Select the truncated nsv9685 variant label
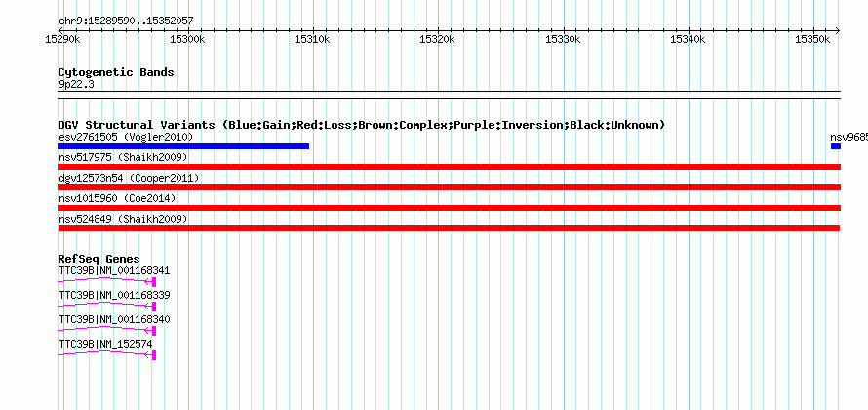This screenshot has width=868, height=410. point(848,137)
